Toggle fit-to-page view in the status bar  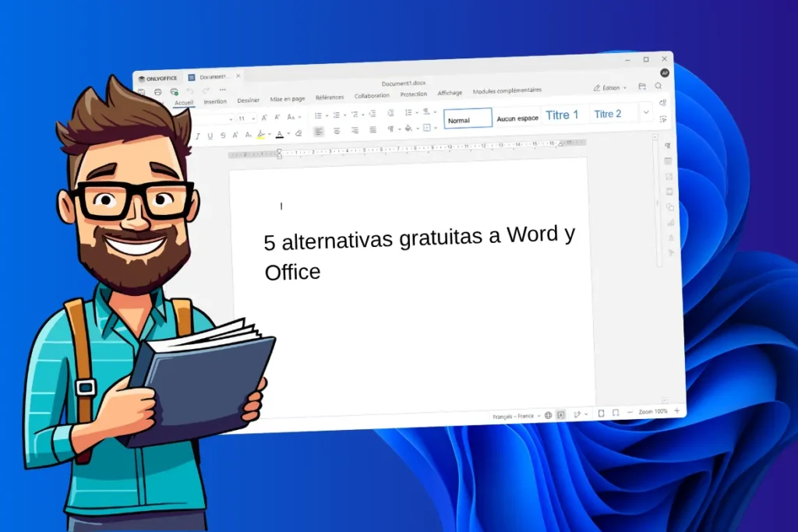(x=601, y=413)
